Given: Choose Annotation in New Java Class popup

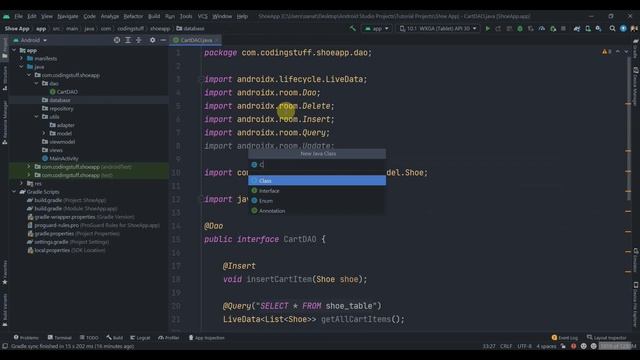Looking at the screenshot, I should [317, 211].
